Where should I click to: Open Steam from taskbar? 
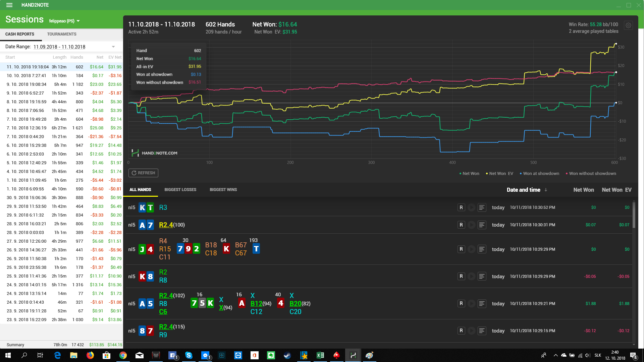pyautogui.click(x=287, y=355)
